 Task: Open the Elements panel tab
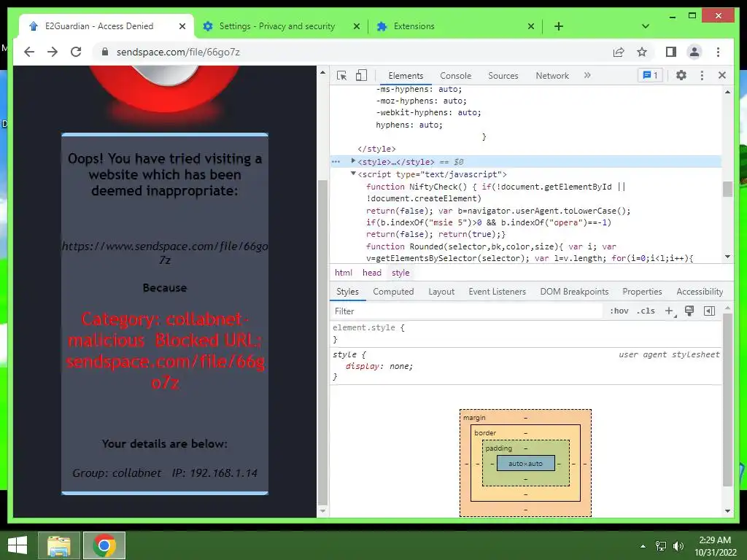(x=406, y=76)
